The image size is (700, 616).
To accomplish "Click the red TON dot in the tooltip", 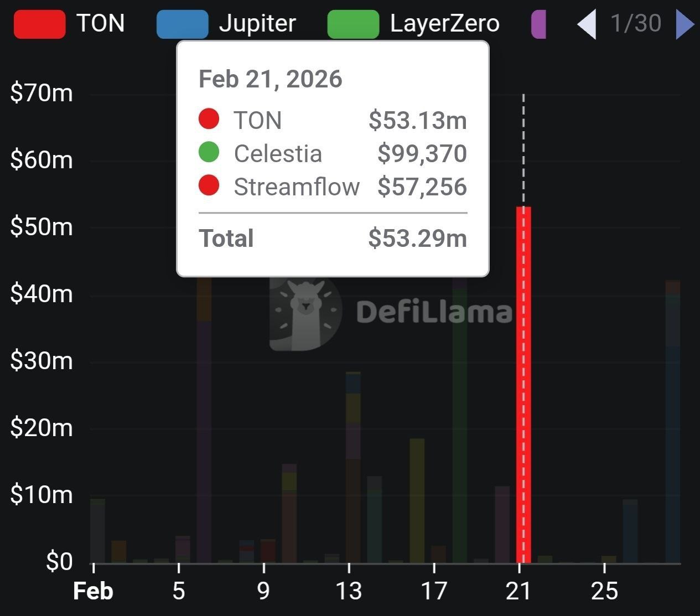I will pyautogui.click(x=209, y=119).
